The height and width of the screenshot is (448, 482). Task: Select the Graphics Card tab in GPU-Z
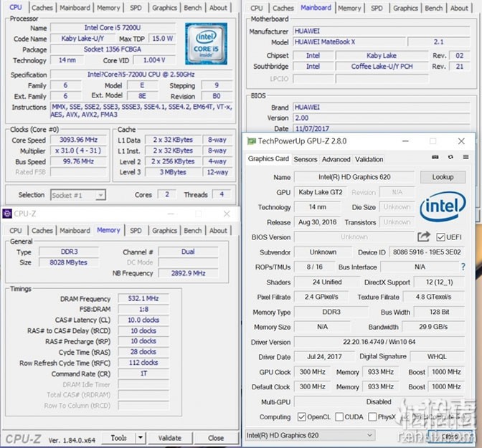pyautogui.click(x=268, y=158)
